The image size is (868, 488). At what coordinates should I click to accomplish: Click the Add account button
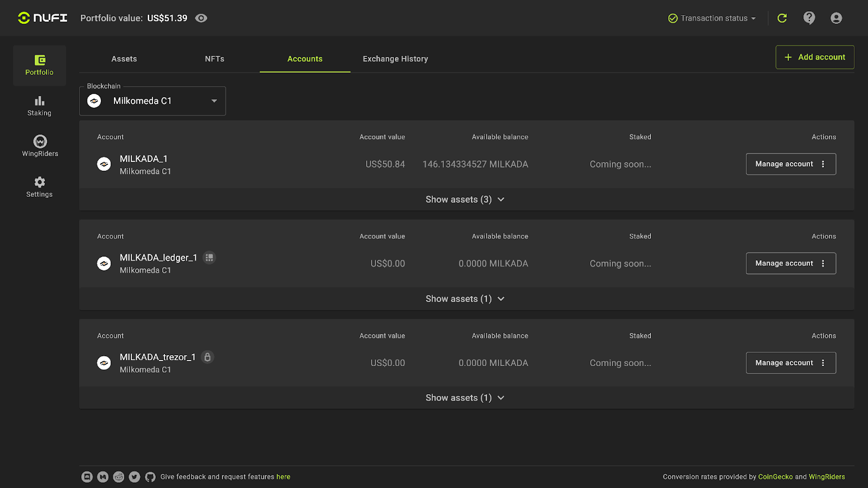(x=815, y=57)
